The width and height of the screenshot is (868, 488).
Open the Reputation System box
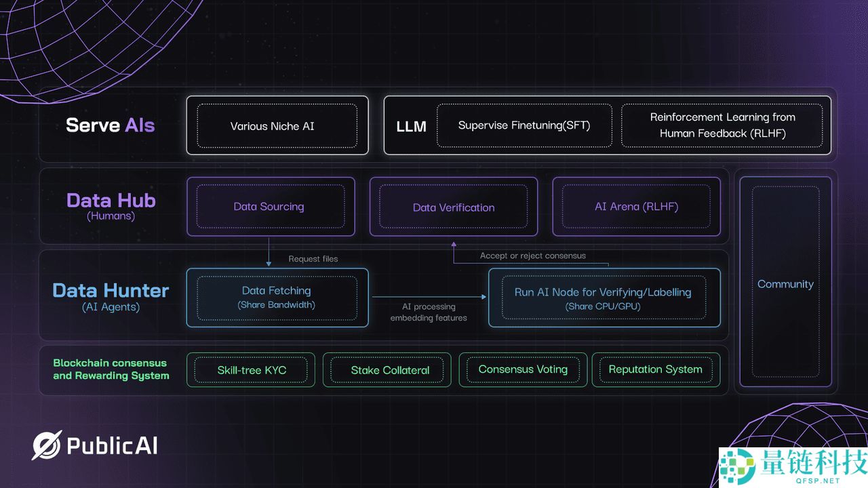(655, 369)
